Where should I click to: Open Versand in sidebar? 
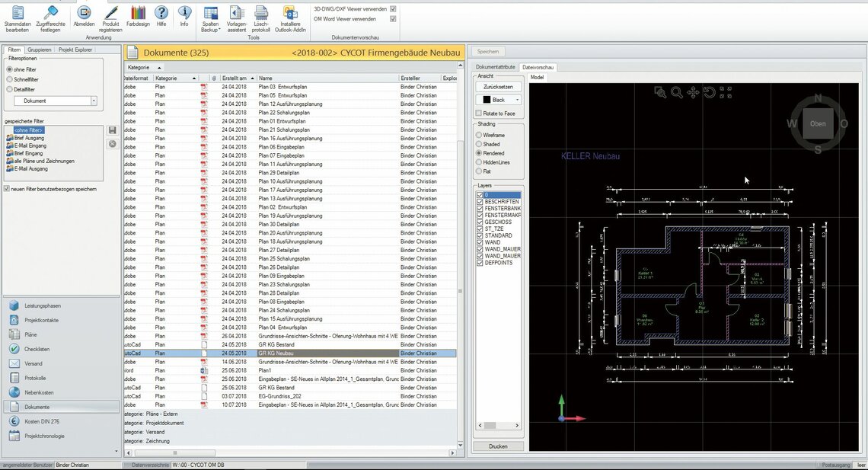[x=61, y=363]
